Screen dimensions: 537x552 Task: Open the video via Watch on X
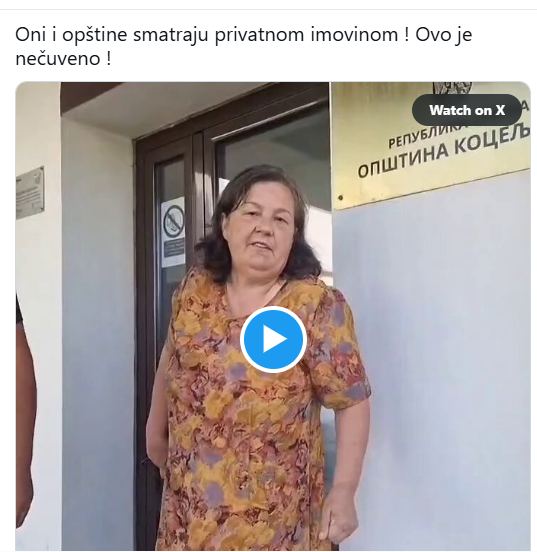[467, 110]
